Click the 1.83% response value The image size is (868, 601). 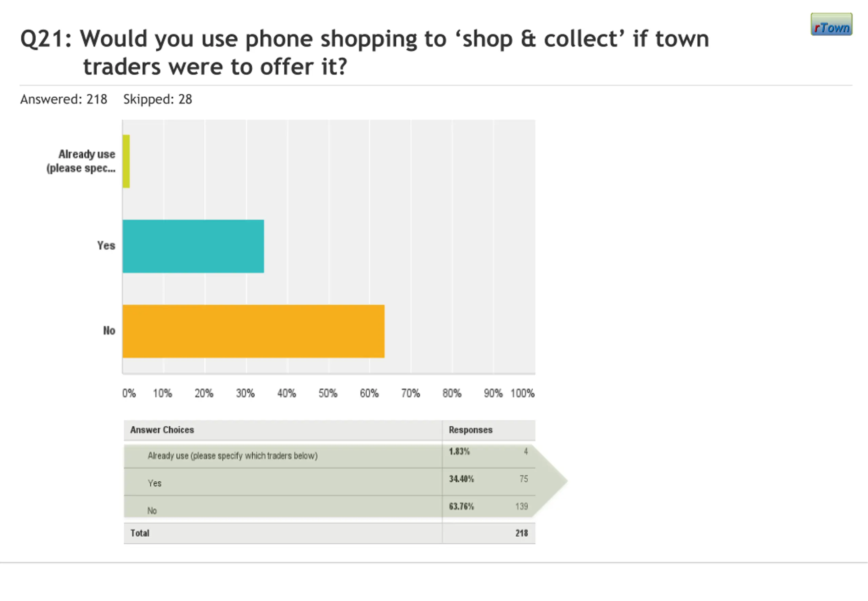pyautogui.click(x=459, y=451)
